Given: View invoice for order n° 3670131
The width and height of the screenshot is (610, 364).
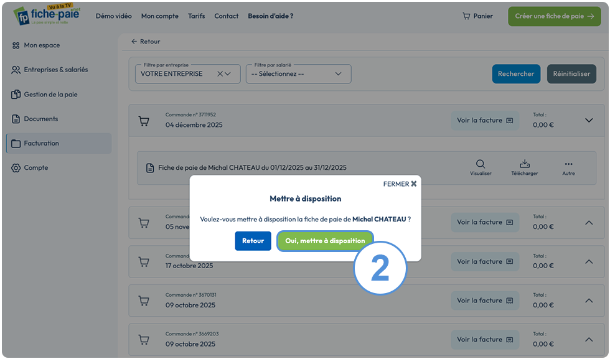Looking at the screenshot, I should click(485, 301).
